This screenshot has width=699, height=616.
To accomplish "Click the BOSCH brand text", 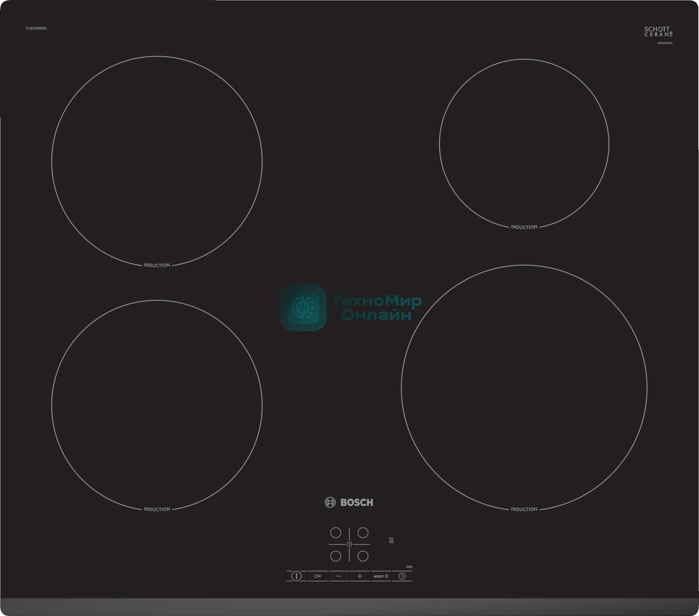I will click(356, 502).
